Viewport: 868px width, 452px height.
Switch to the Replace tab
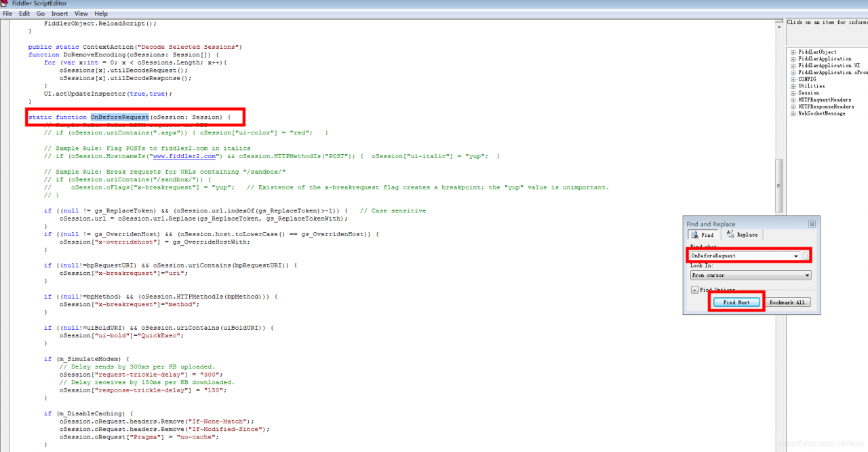742,235
